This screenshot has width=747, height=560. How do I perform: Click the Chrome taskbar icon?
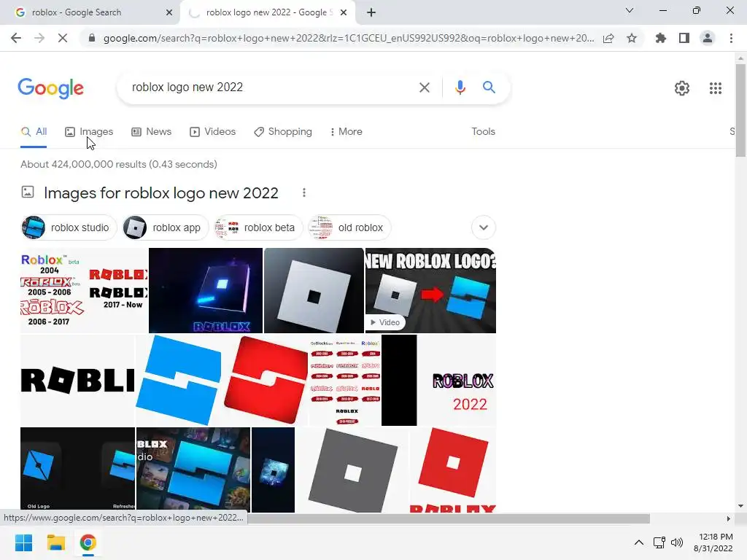click(88, 542)
